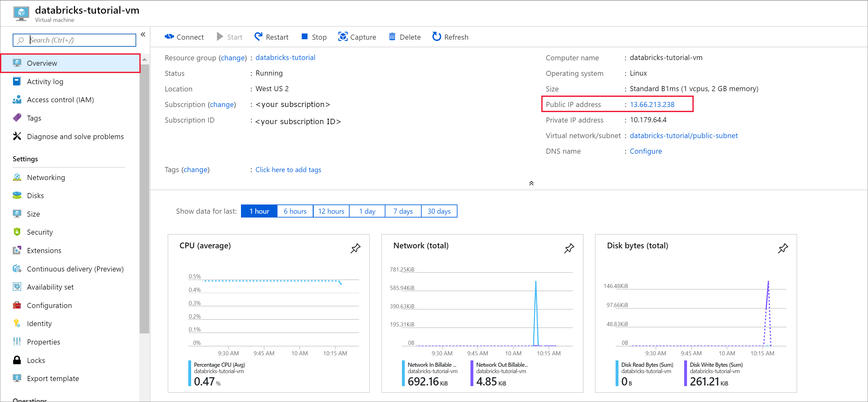Pin the CPU (average) chart
868x402 pixels.
click(355, 248)
